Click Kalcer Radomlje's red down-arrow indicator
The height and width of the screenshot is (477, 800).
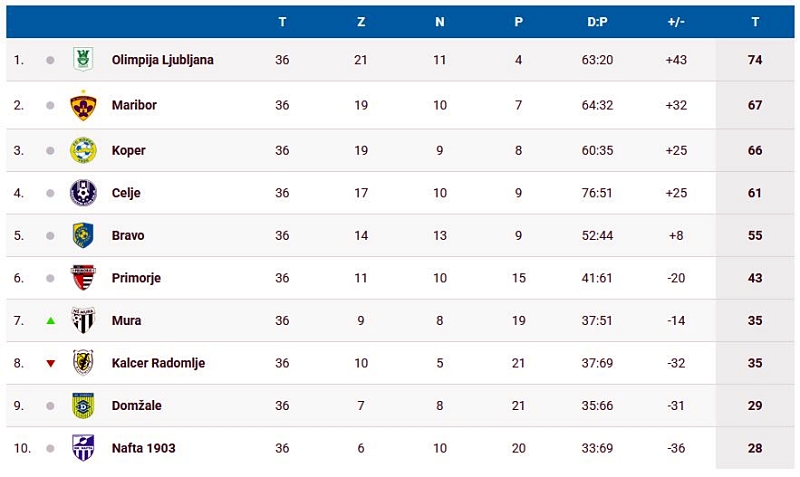click(x=50, y=363)
